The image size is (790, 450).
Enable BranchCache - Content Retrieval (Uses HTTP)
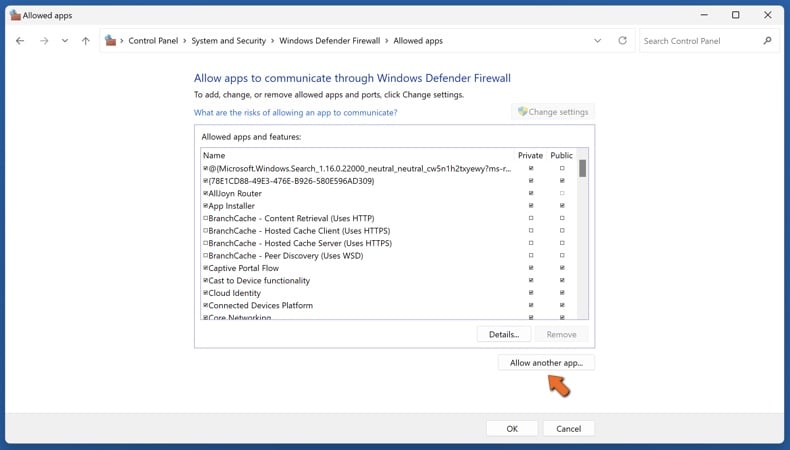pyautogui.click(x=206, y=218)
